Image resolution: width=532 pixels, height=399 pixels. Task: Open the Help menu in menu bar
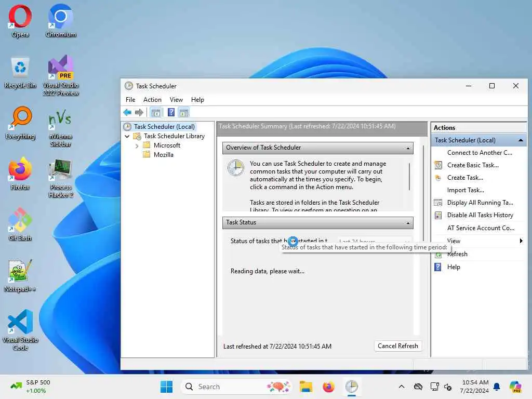(197, 100)
